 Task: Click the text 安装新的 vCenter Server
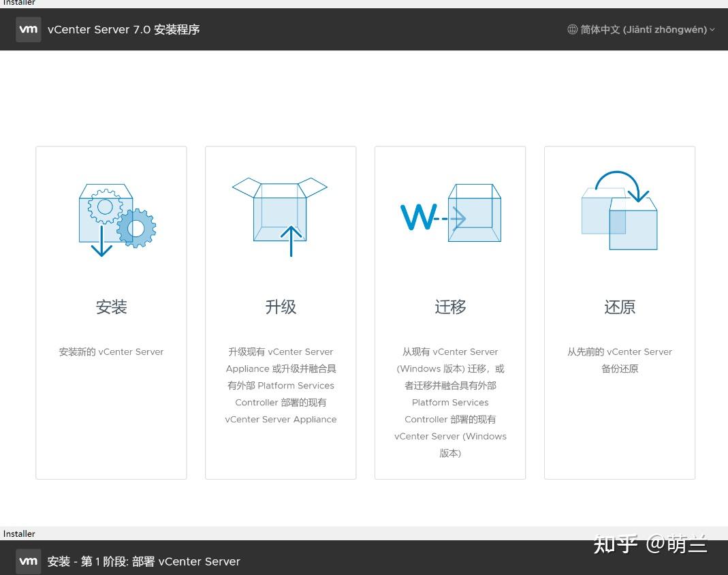tap(112, 352)
